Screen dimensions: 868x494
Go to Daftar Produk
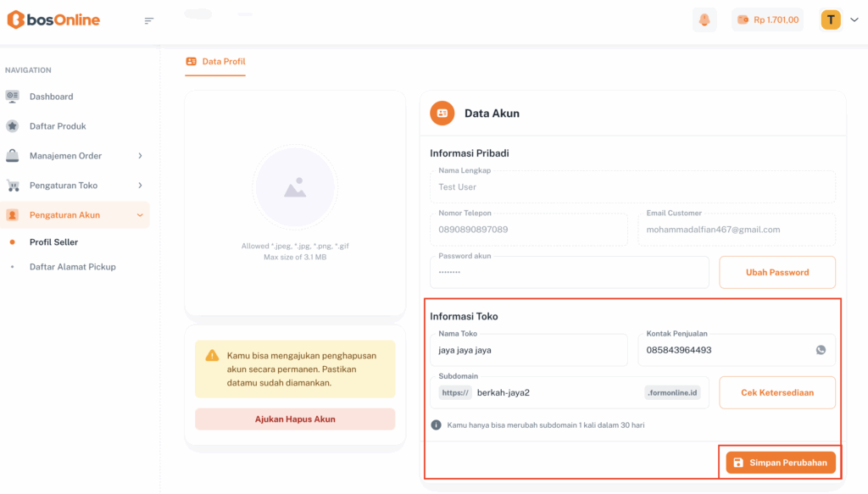[58, 126]
